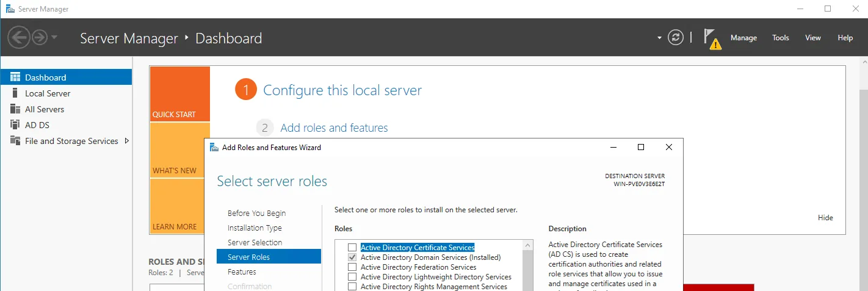Click Hide on the welcome tile
The width and height of the screenshot is (868, 291).
[x=825, y=218]
